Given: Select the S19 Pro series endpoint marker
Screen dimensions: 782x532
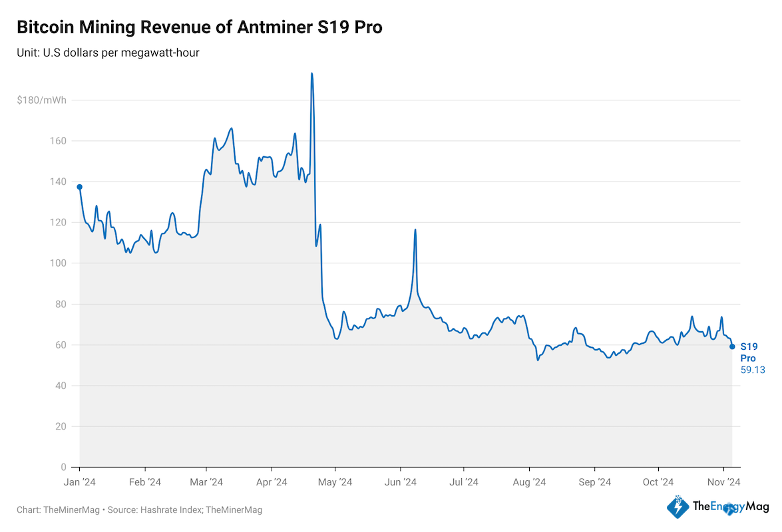Looking at the screenshot, I should coord(732,346).
